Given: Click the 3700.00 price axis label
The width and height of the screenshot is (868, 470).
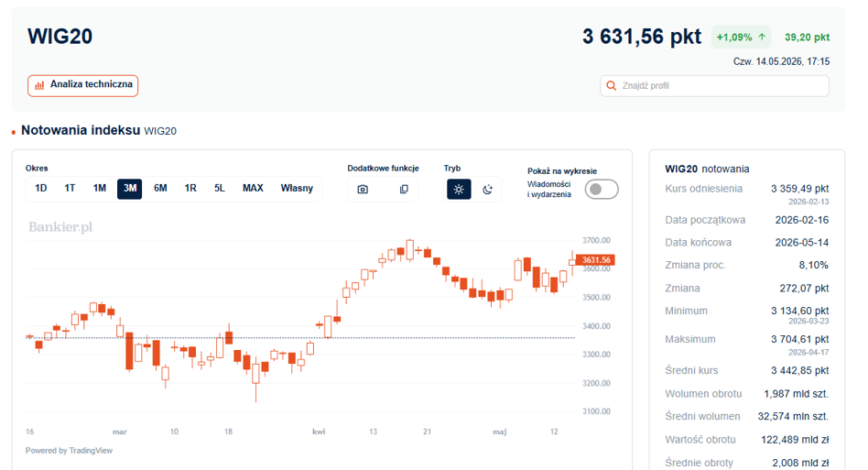Looking at the screenshot, I should point(596,240).
